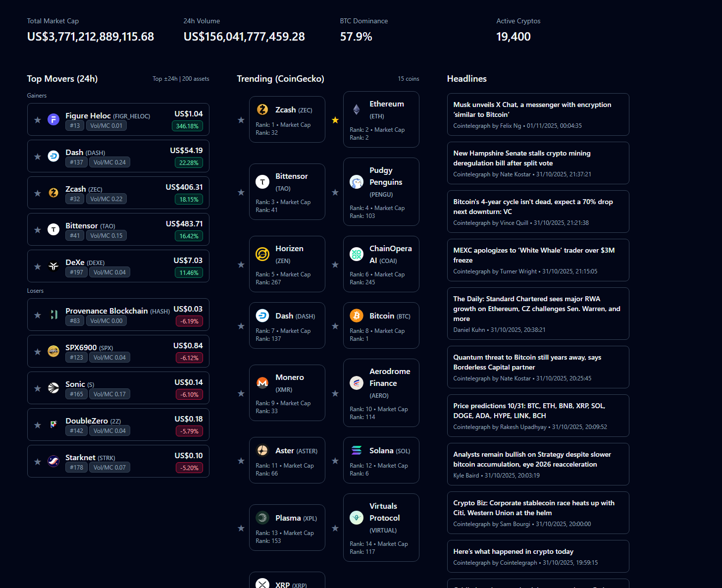Open Quantum threat to Bitcoin headline
This screenshot has height=588, width=722.
click(527, 362)
